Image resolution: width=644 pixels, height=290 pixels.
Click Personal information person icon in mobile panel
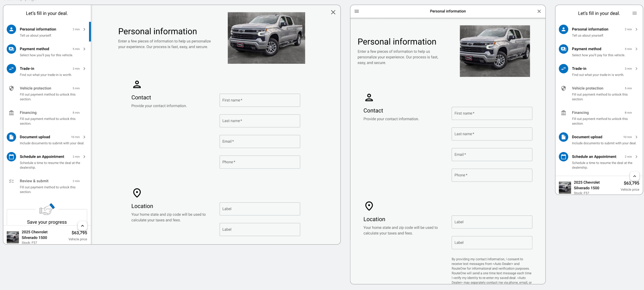coord(564,29)
